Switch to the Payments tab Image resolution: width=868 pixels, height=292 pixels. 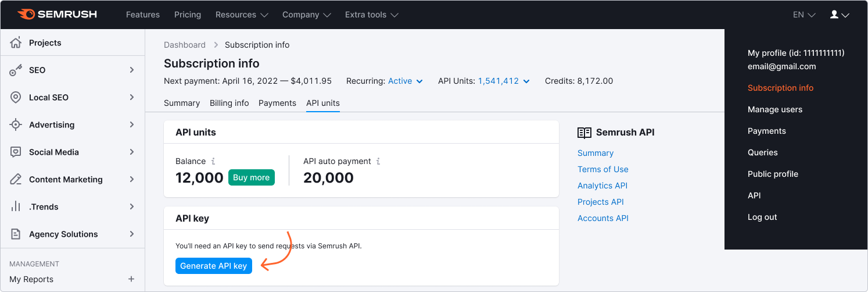tap(277, 103)
